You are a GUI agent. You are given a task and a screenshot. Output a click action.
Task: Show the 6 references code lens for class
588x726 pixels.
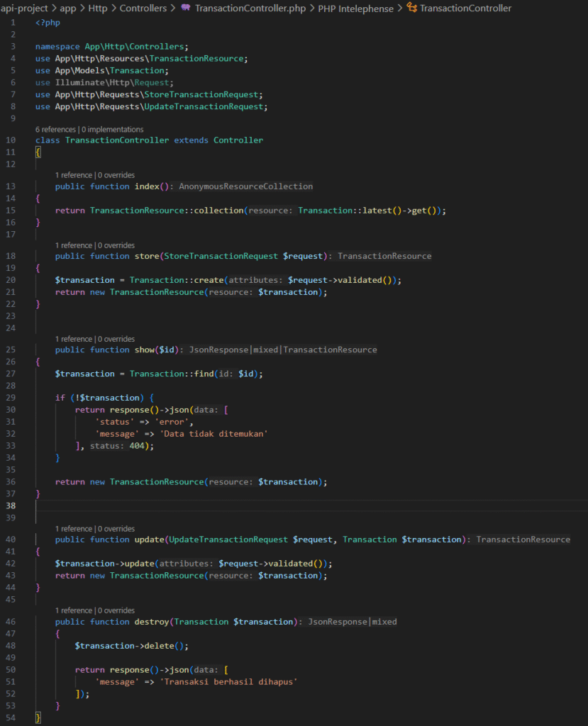point(56,130)
